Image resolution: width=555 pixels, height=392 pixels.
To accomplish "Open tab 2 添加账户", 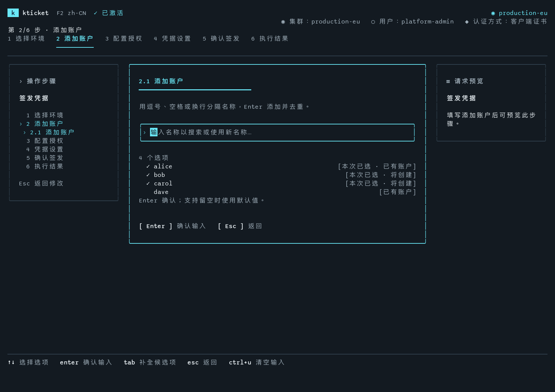I will point(75,39).
